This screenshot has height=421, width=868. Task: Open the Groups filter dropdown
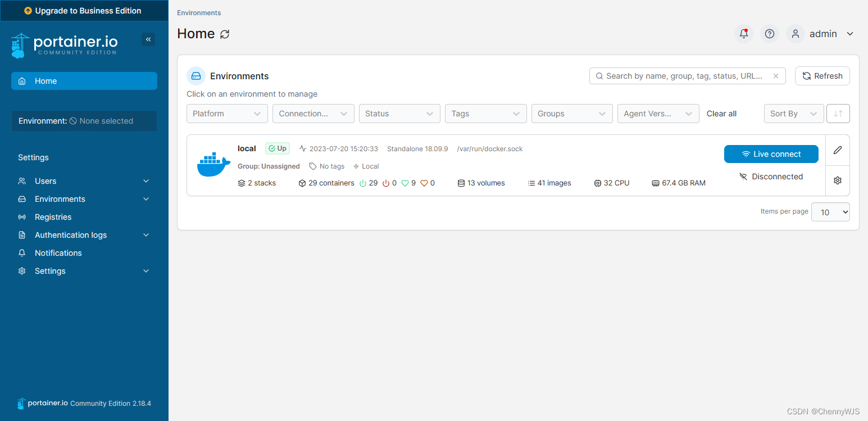[x=572, y=114]
